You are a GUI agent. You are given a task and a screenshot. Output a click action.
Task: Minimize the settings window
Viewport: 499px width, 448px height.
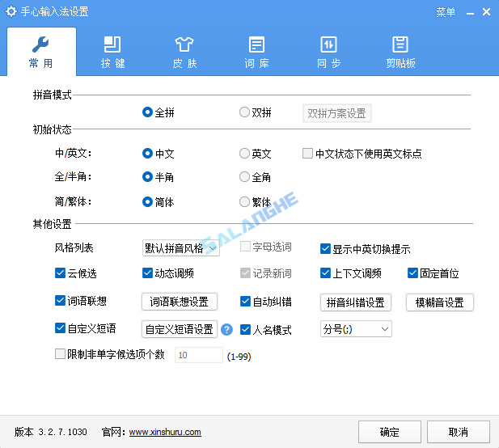tap(470, 13)
